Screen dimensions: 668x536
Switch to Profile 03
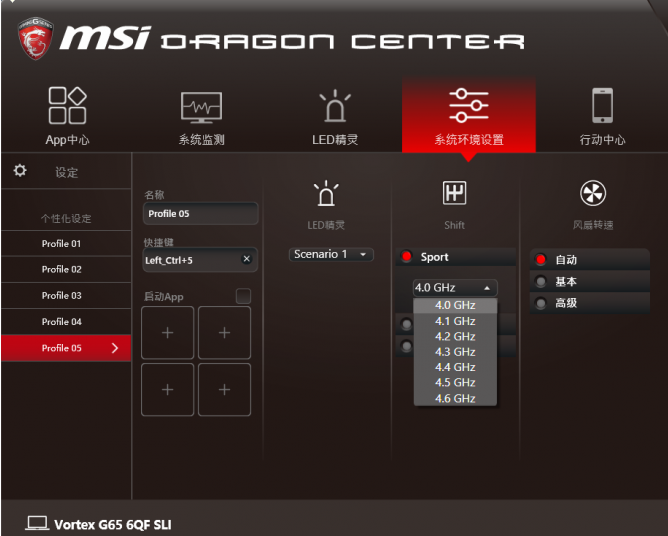tap(66, 296)
